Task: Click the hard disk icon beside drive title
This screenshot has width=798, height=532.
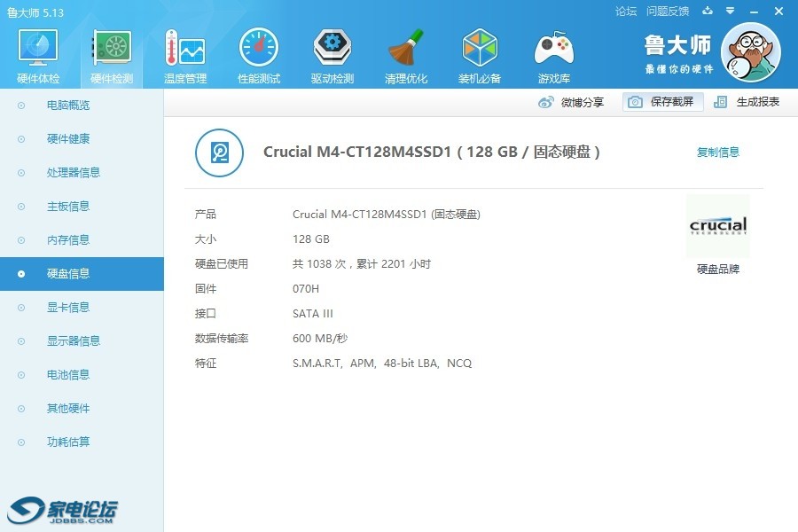Action: point(219,153)
